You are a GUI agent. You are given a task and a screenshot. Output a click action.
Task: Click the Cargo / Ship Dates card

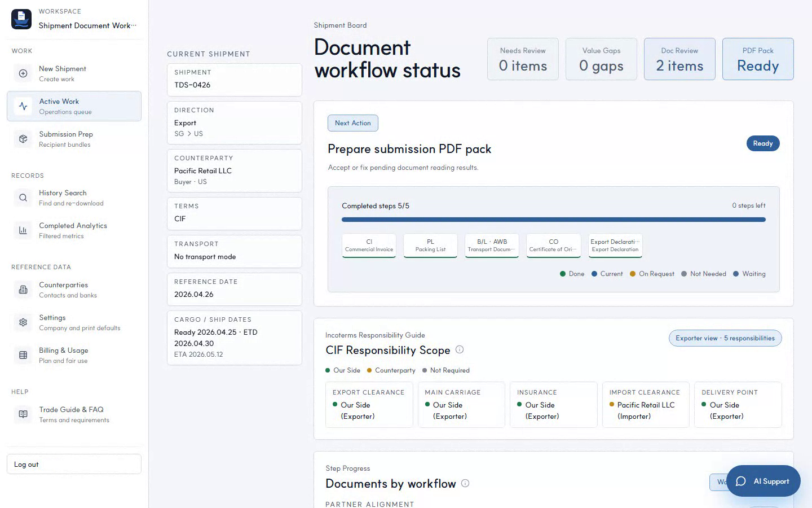point(235,338)
